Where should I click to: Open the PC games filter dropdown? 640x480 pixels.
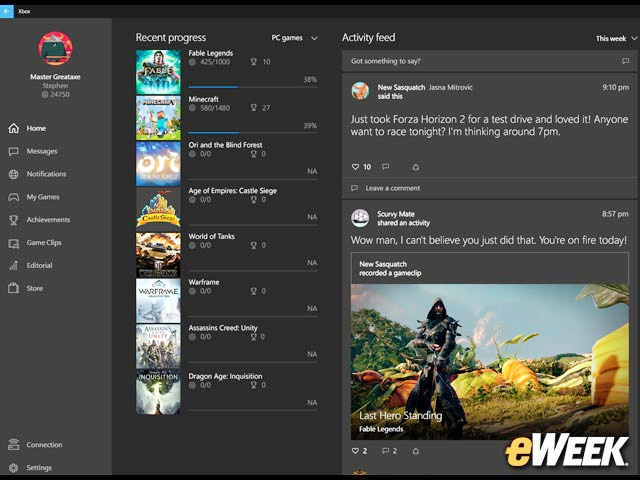coord(295,38)
